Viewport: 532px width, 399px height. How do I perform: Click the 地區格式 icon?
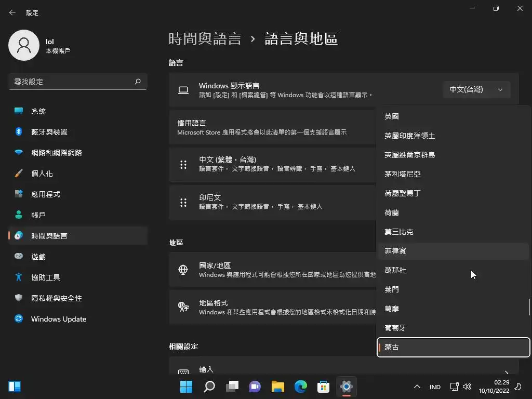(183, 307)
